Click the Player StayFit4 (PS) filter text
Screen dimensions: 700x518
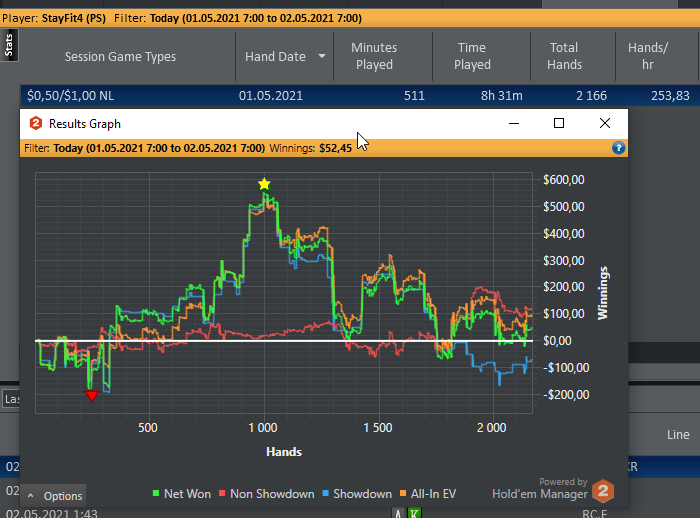coord(54,18)
